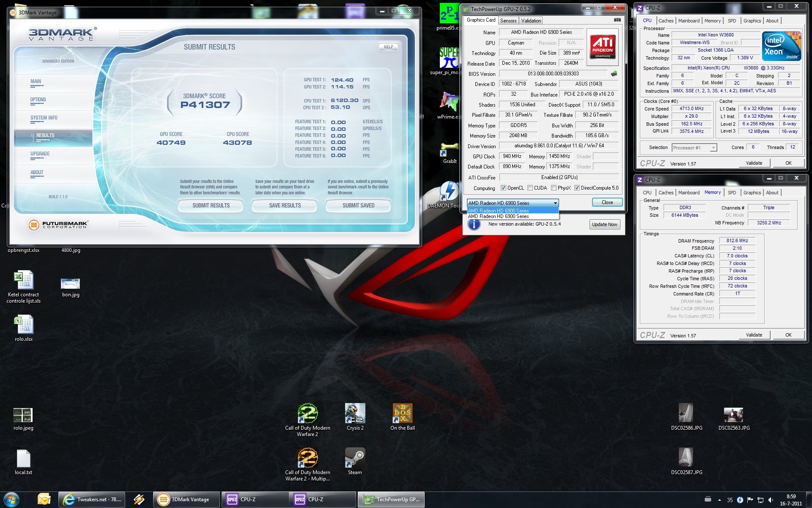Click the taskbar clock showing 8:59

(791, 500)
